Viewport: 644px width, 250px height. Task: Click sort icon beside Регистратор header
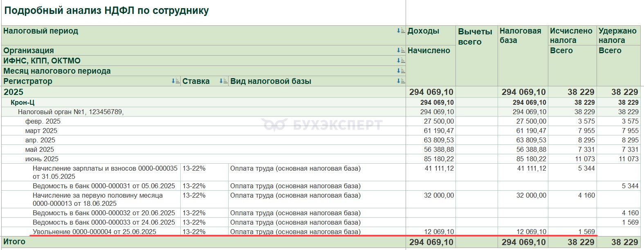tap(175, 81)
